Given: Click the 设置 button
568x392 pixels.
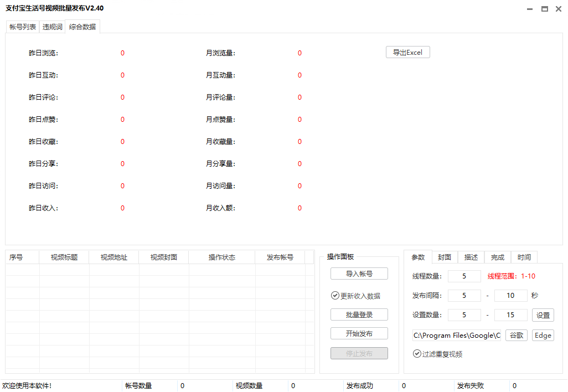Looking at the screenshot, I should coord(543,315).
